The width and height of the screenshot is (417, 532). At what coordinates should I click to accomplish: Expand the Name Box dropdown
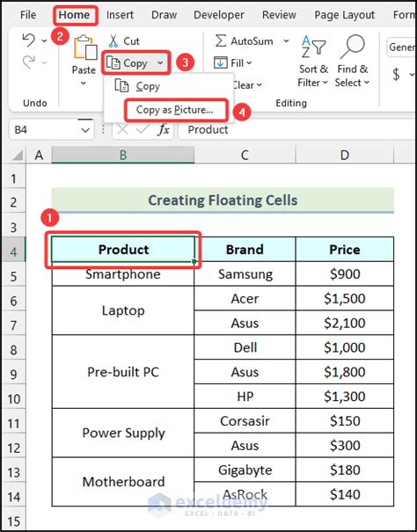tap(85, 129)
